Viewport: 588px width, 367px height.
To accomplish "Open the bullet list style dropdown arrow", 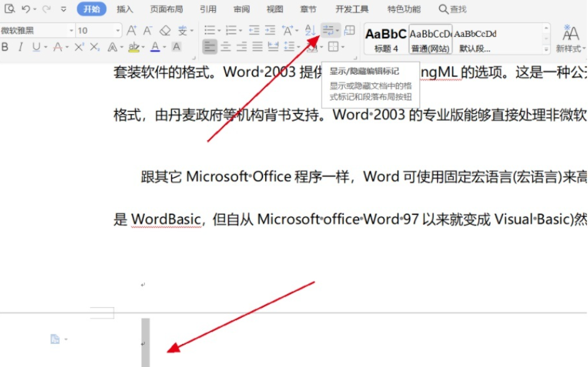I will tap(219, 31).
